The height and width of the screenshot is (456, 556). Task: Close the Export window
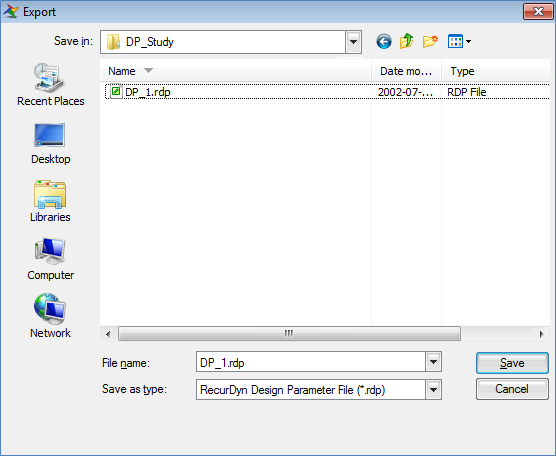point(538,11)
